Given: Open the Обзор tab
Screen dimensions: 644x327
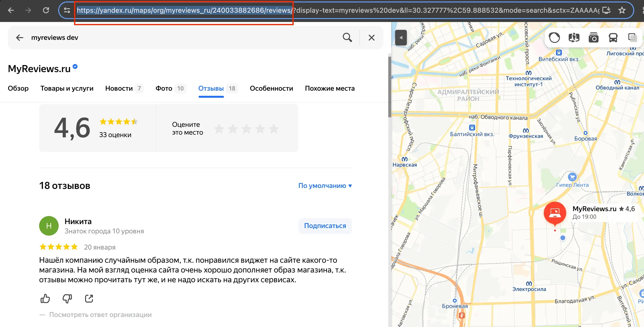Looking at the screenshot, I should pyautogui.click(x=18, y=88).
